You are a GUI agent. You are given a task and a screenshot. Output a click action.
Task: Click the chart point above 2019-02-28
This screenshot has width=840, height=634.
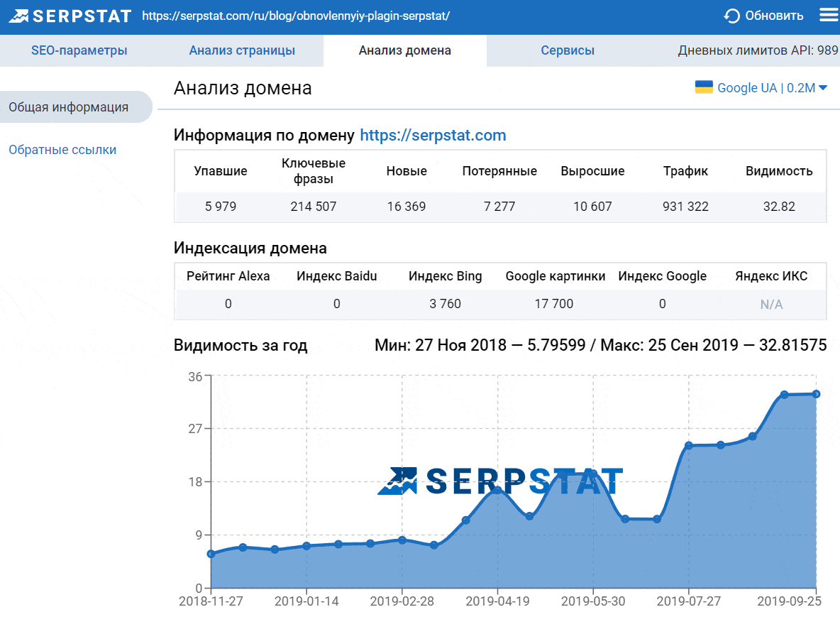coord(402,540)
